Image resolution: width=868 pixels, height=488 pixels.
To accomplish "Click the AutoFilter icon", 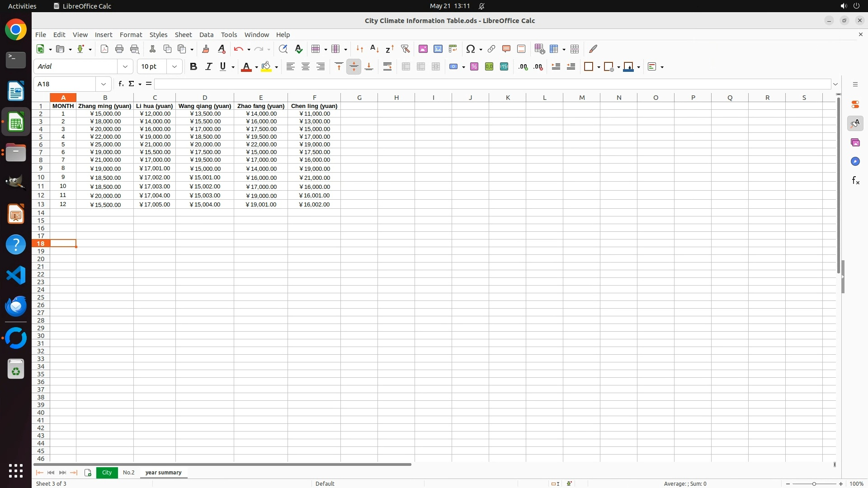I will [405, 49].
